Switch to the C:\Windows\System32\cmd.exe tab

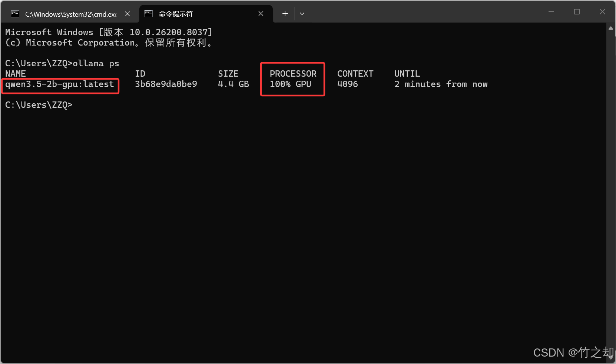tap(70, 14)
